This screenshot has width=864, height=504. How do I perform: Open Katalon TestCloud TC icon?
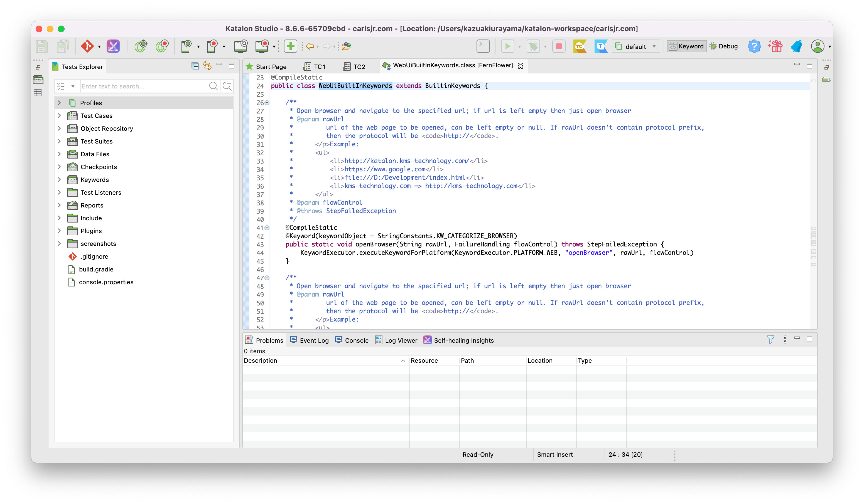pyautogui.click(x=580, y=46)
